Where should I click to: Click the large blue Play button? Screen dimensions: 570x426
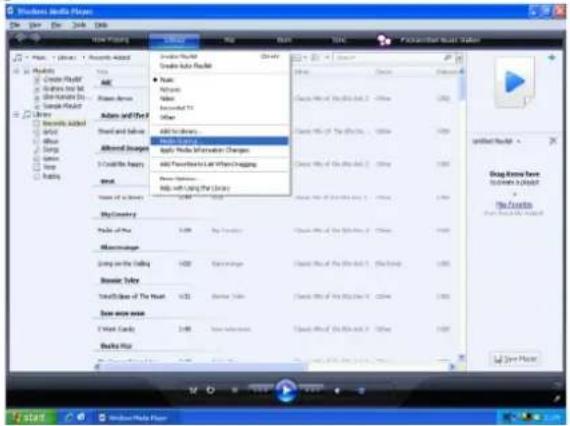[286, 390]
